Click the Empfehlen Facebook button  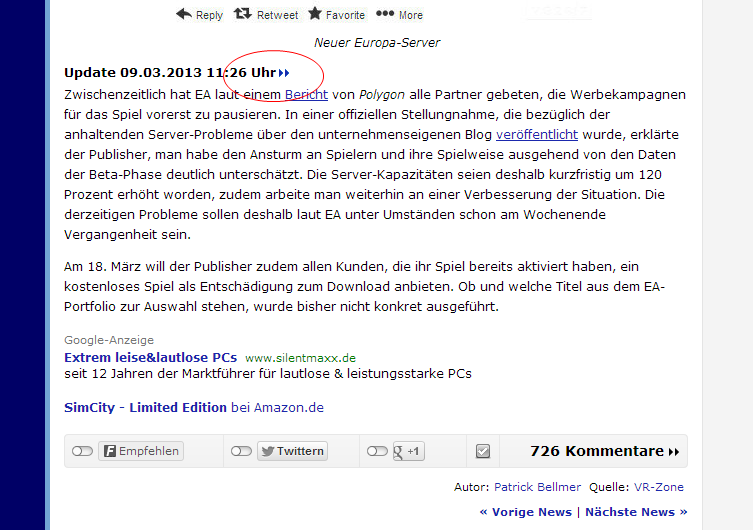click(x=141, y=451)
